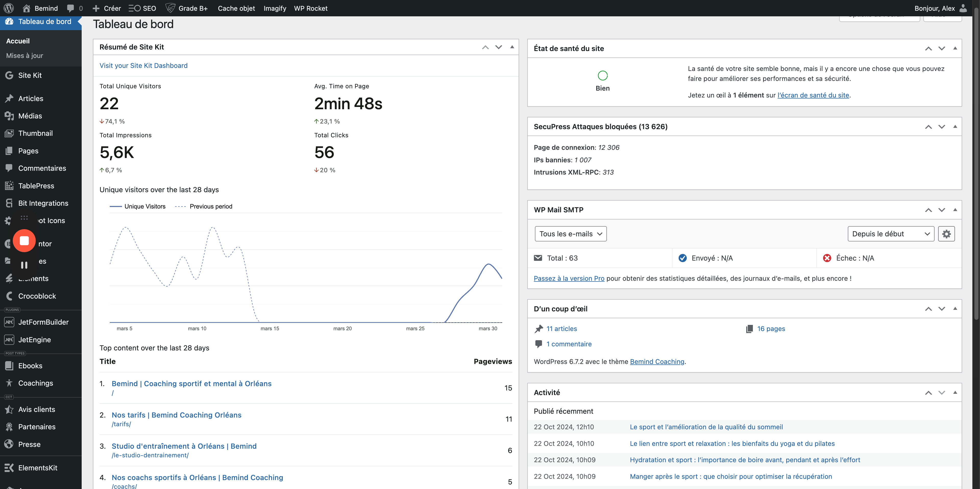This screenshot has height=489, width=980.
Task: Click the Presse globe icon
Action: [9, 444]
